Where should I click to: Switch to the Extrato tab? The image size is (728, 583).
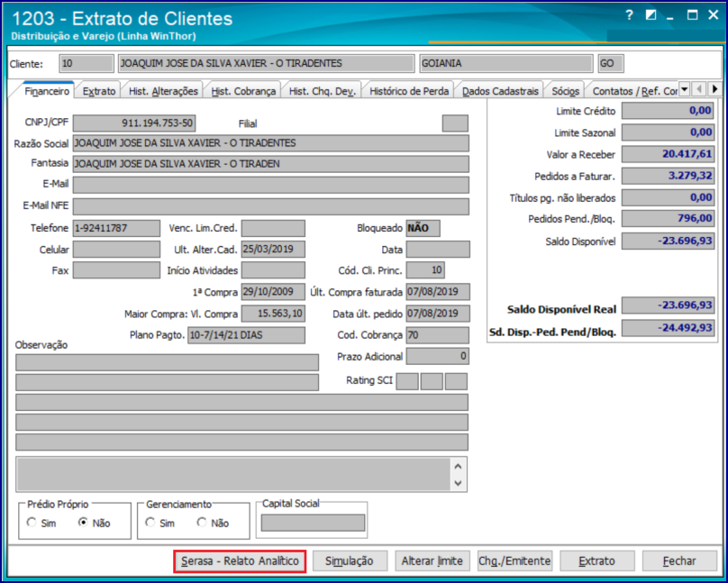coord(98,91)
